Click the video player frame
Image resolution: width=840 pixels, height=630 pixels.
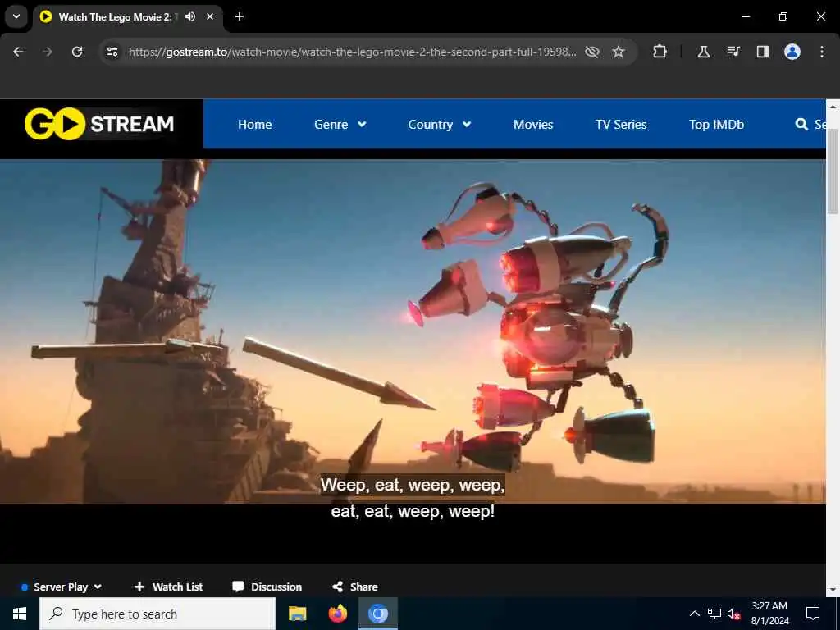(x=413, y=361)
